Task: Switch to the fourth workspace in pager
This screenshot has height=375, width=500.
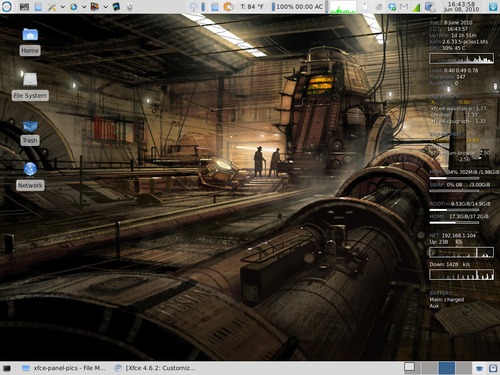Action: point(464,368)
